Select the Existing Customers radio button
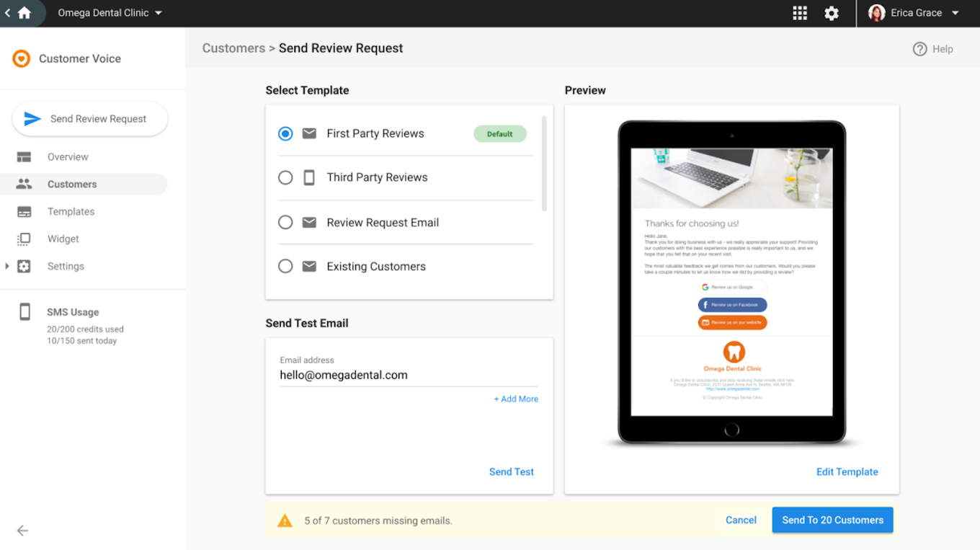 pos(285,266)
